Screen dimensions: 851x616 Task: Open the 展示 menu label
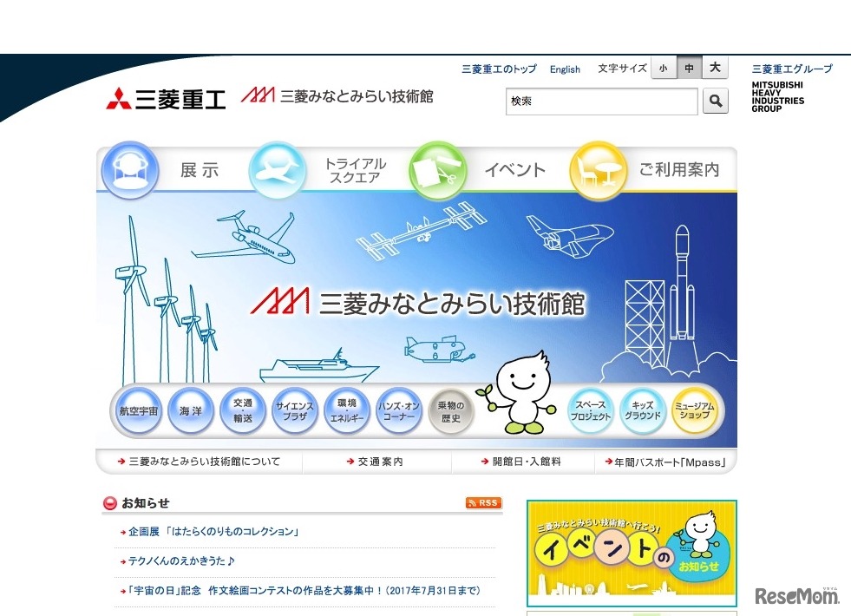click(200, 170)
